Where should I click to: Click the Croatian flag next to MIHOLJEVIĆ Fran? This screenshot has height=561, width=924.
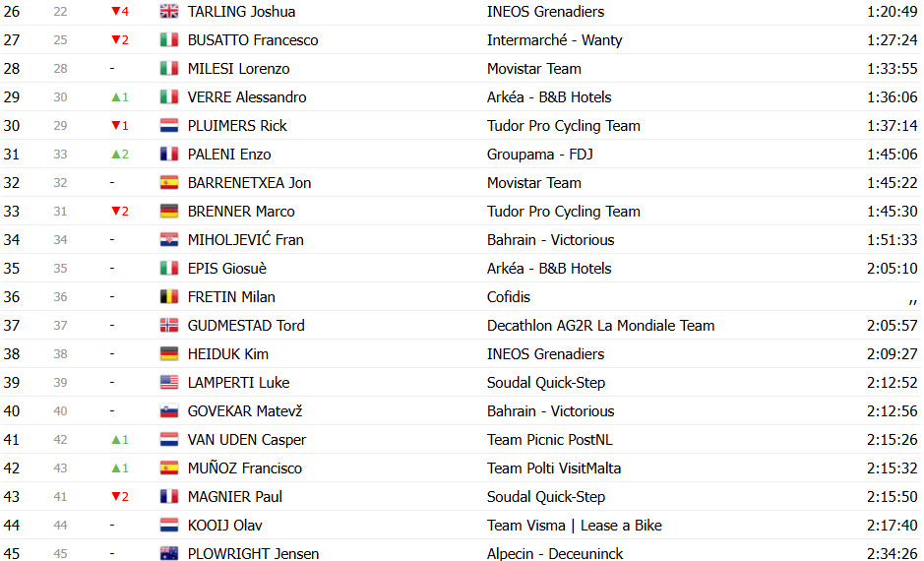click(169, 240)
